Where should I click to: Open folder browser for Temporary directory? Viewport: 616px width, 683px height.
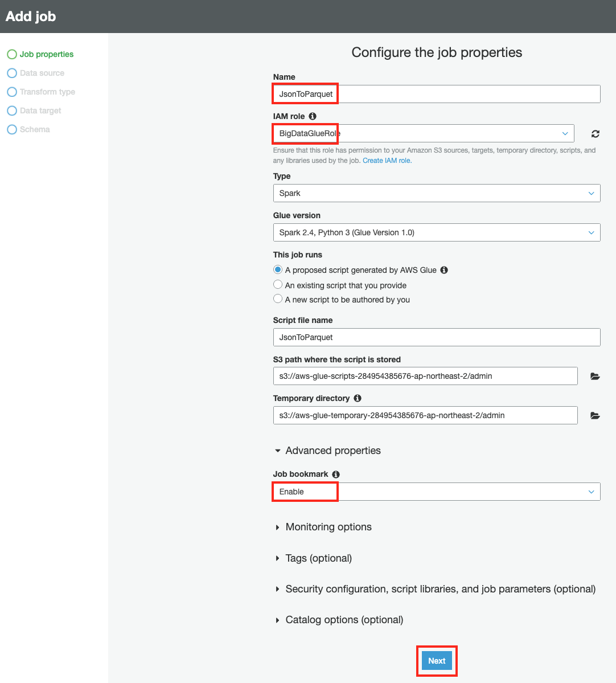pos(595,416)
